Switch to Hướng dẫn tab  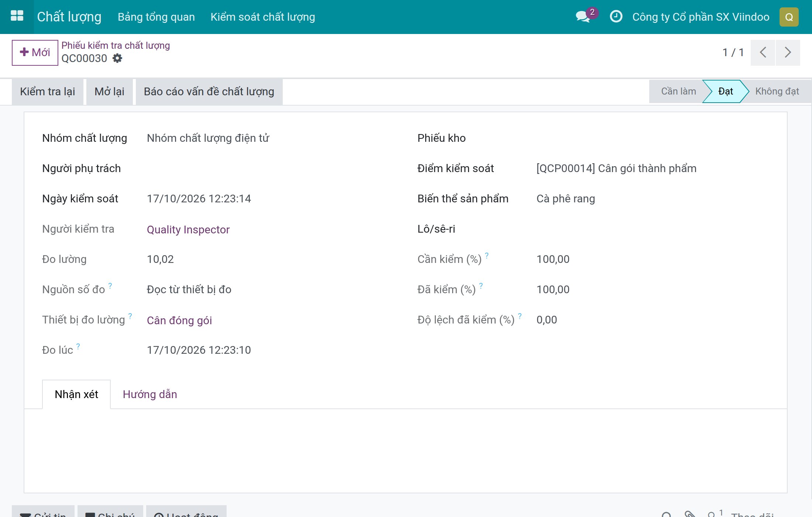[x=150, y=394]
